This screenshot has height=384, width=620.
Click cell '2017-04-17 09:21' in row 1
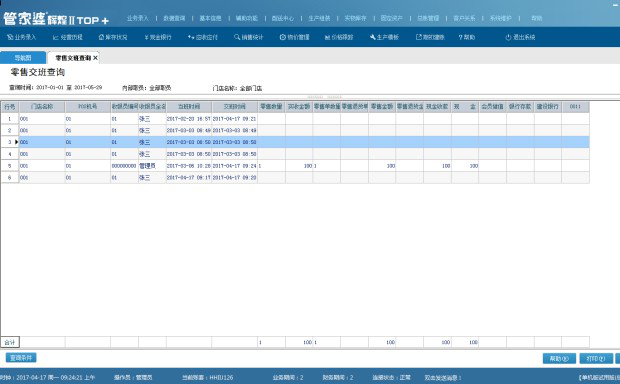[x=234, y=119]
